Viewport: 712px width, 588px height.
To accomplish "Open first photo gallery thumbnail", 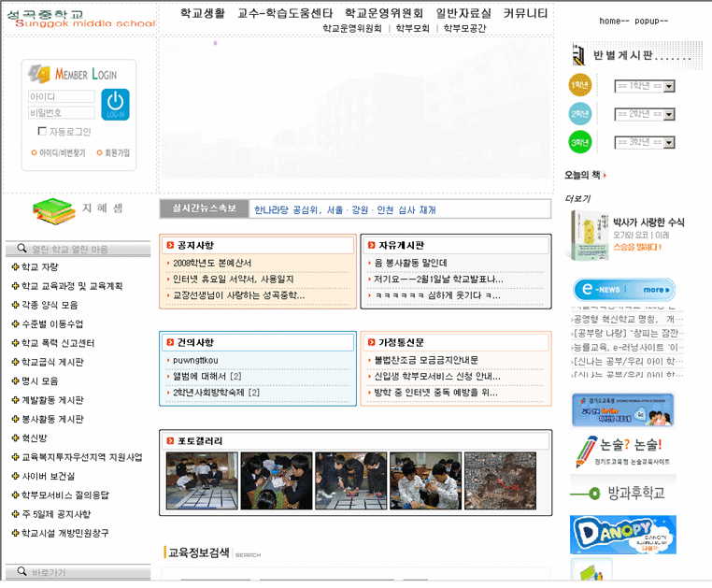I will coord(200,480).
